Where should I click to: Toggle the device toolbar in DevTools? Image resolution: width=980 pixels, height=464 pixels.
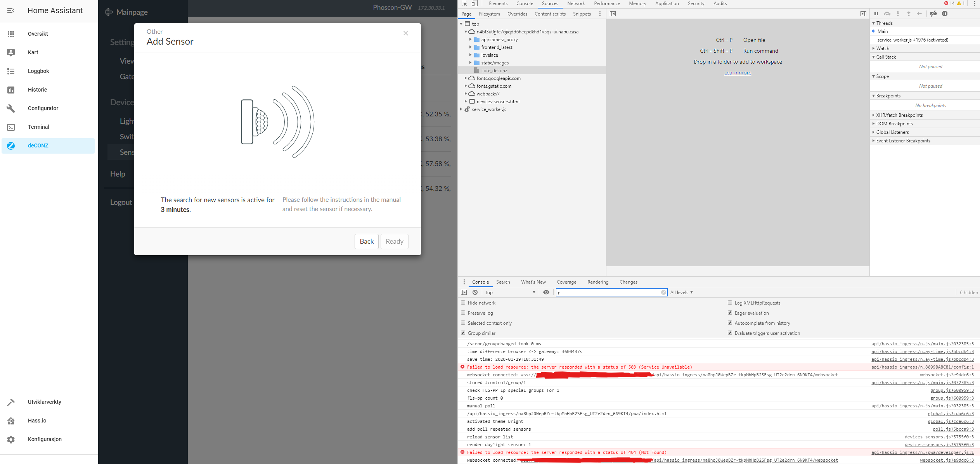point(474,3)
